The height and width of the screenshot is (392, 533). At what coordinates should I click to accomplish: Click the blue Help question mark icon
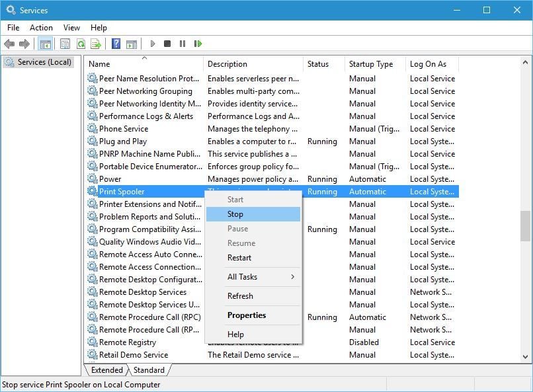pos(116,44)
